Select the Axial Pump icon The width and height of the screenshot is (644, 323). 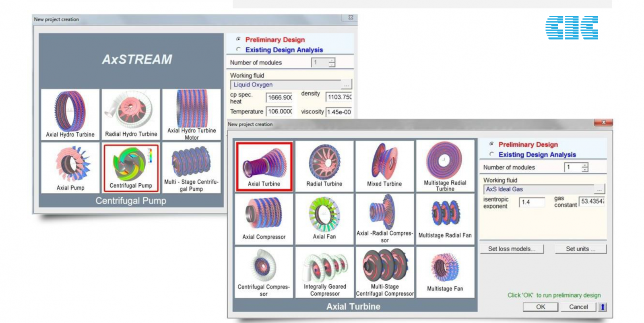[70, 168]
